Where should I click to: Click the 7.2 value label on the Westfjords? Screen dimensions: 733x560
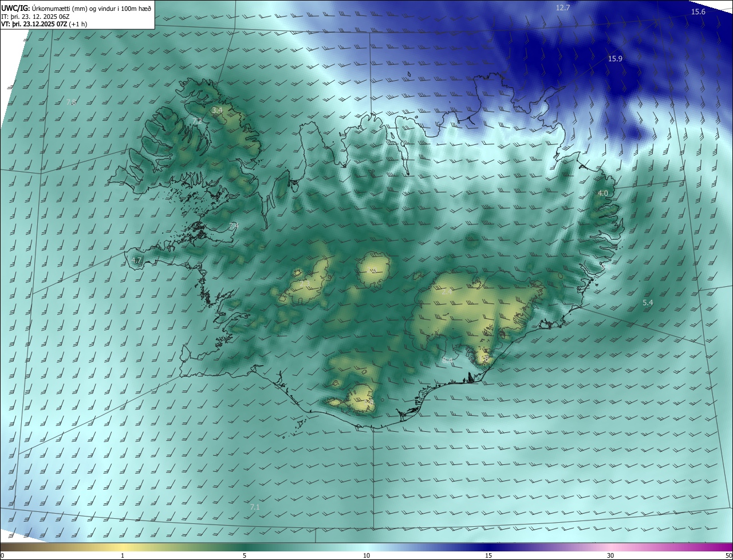(196, 121)
